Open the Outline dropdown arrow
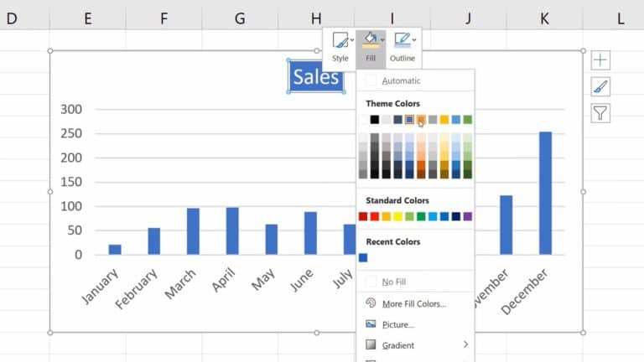Viewport: 644px width, 362px height. (x=414, y=40)
